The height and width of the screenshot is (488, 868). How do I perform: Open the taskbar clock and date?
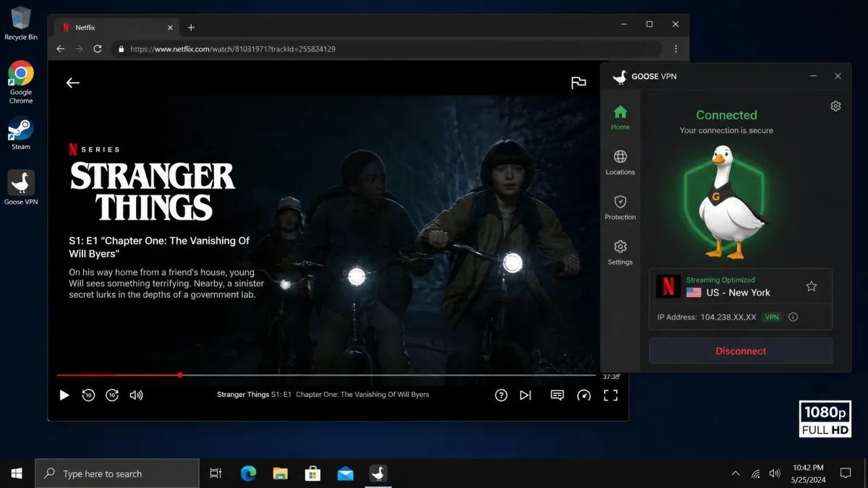tap(808, 474)
